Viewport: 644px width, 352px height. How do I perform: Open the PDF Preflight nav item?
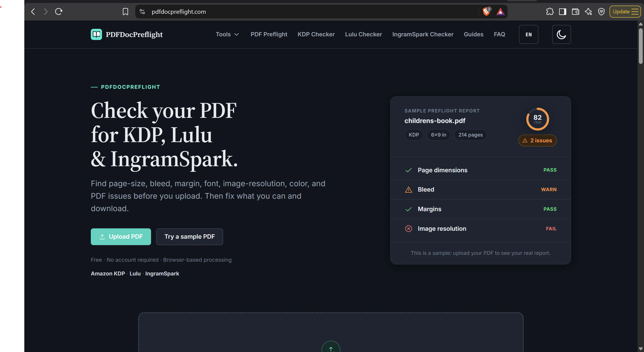[x=269, y=34]
